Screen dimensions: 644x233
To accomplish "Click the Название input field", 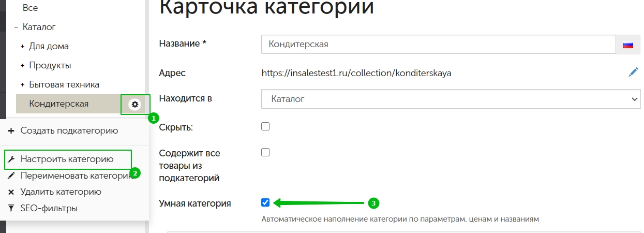I will [x=438, y=45].
